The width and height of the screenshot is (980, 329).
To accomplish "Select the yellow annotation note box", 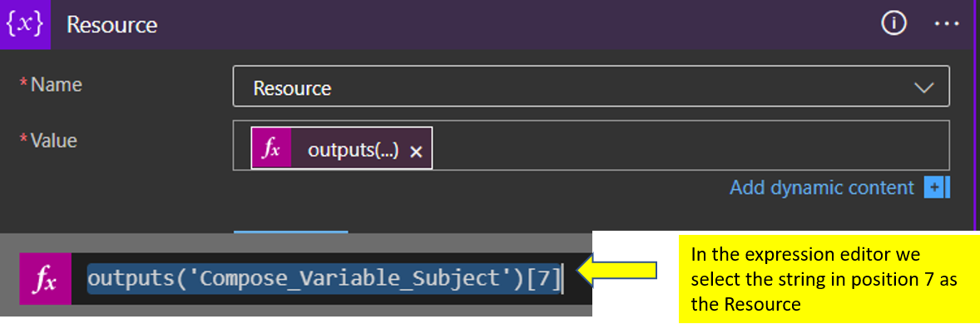I will 828,279.
